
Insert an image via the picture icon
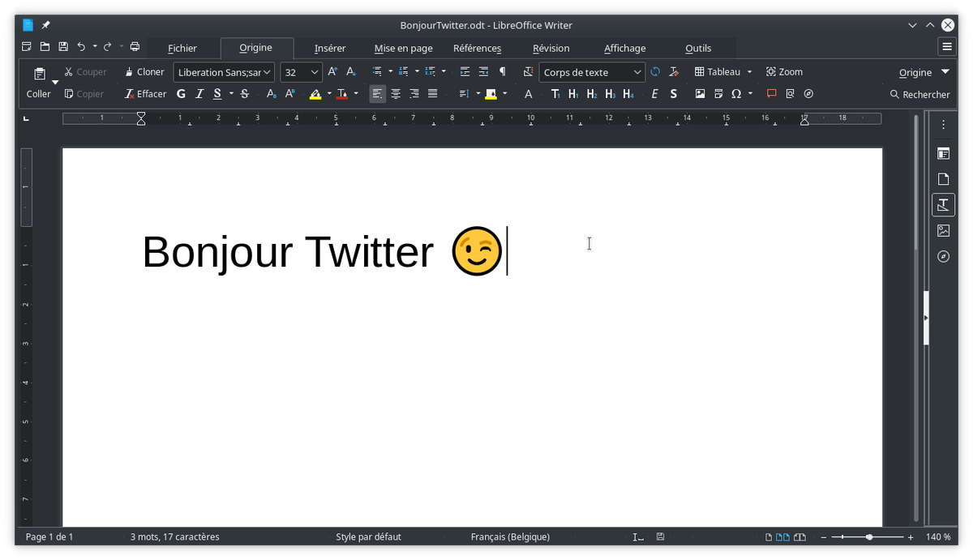click(x=700, y=94)
